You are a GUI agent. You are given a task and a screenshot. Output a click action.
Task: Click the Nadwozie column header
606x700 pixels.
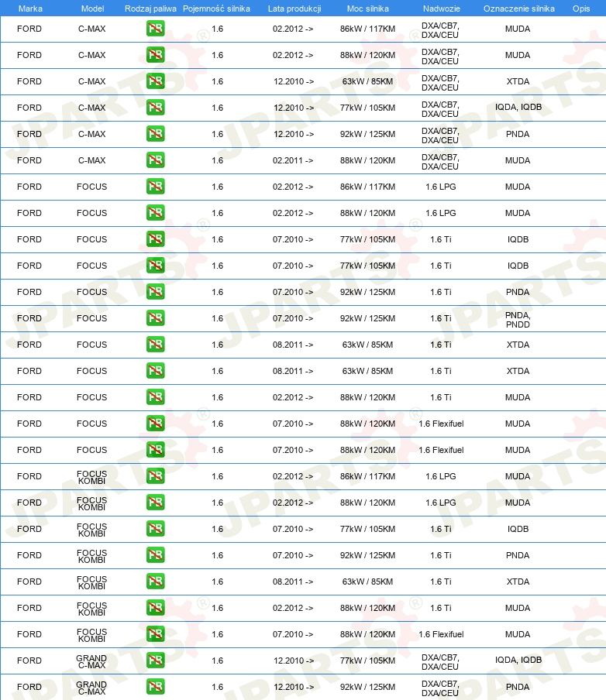click(442, 9)
